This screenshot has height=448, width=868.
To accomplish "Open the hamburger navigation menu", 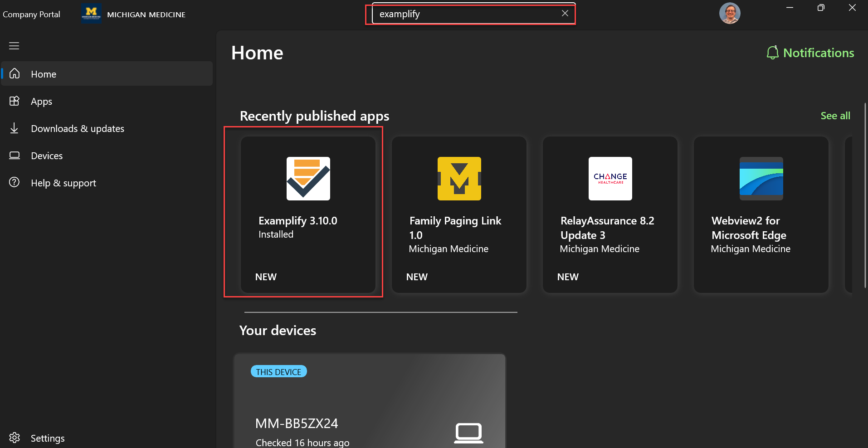I will [x=14, y=46].
